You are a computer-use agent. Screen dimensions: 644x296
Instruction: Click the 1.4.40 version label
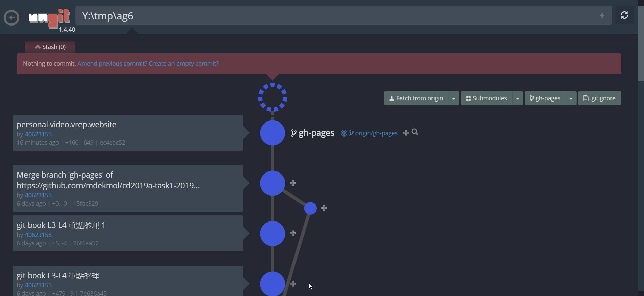coord(67,30)
